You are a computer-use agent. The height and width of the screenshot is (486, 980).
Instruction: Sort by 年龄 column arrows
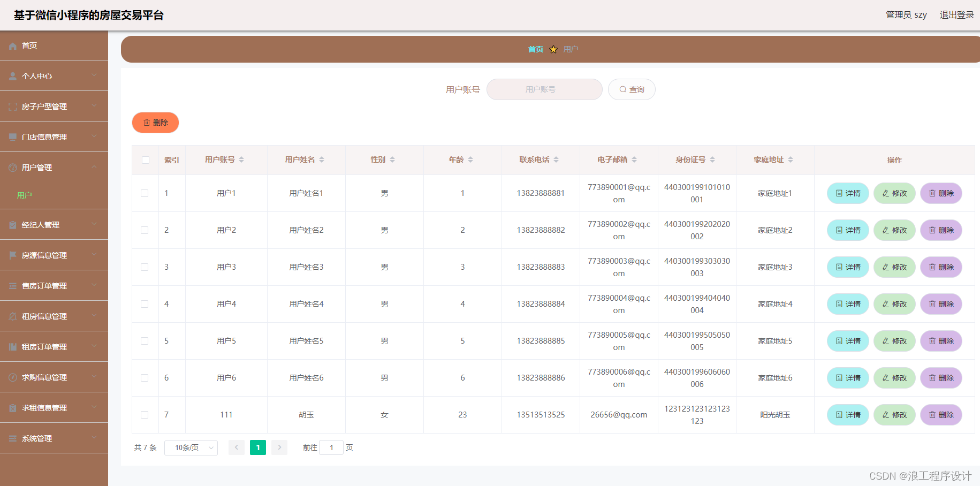tap(470, 160)
